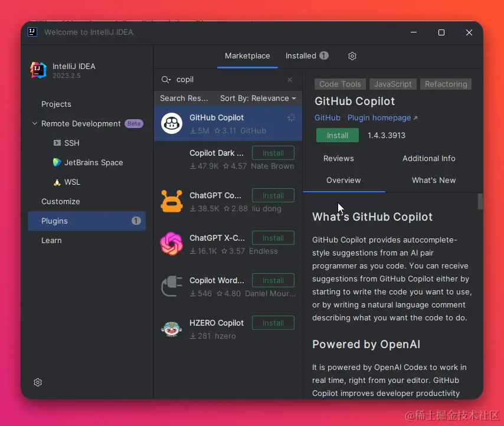Image resolution: width=504 pixels, height=426 pixels.
Task: Select JetBrains Space in the sidebar
Action: click(93, 163)
